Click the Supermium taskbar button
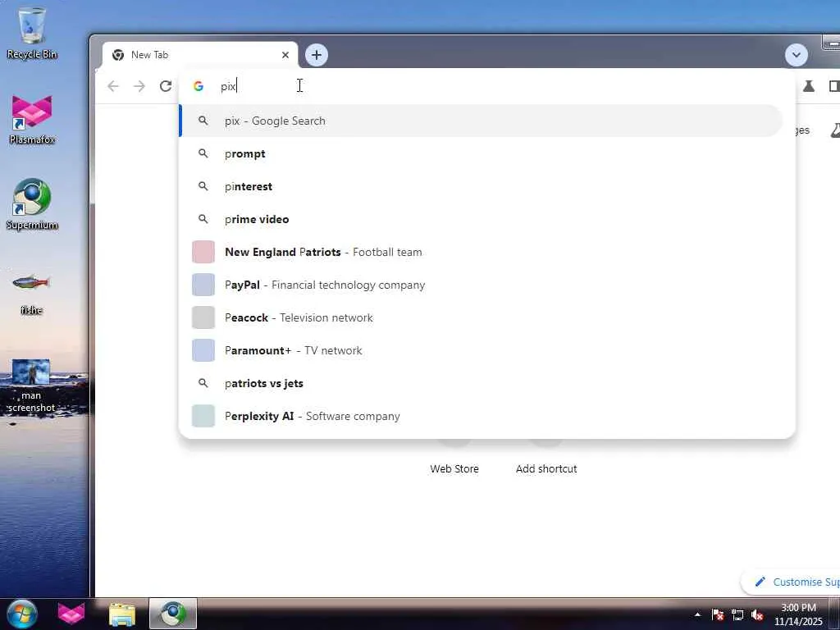The width and height of the screenshot is (840, 630). pos(172,614)
